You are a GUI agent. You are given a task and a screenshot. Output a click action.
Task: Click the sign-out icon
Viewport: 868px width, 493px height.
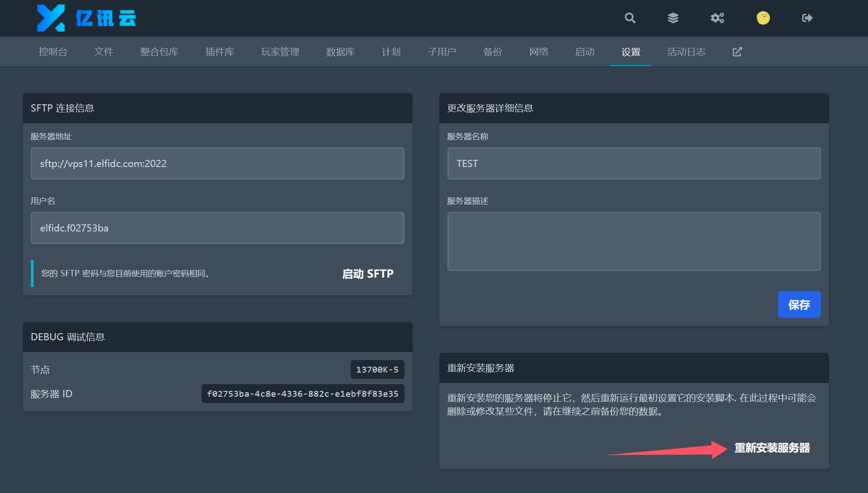(x=807, y=18)
